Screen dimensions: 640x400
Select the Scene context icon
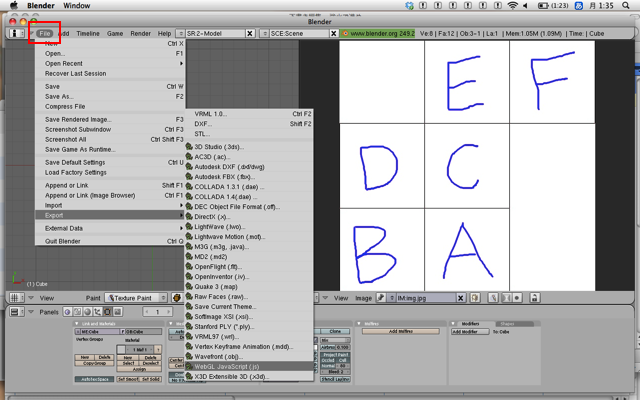pos(118,312)
